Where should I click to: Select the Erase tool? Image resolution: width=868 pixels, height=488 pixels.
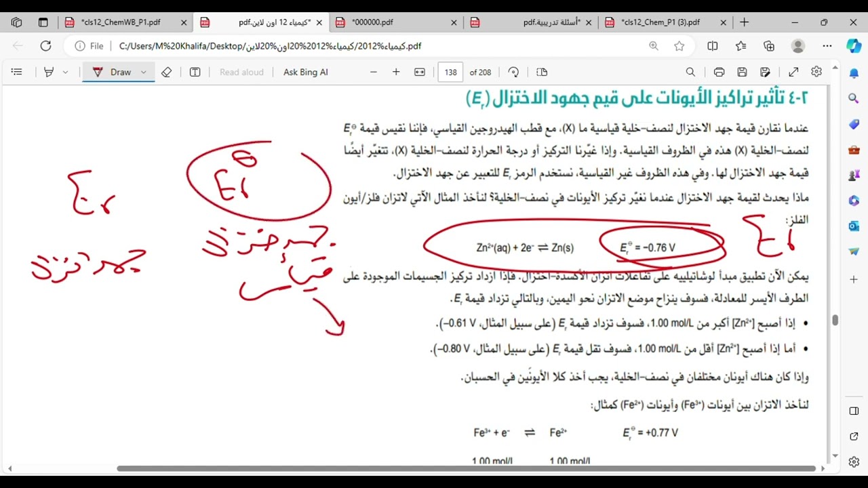(x=167, y=72)
